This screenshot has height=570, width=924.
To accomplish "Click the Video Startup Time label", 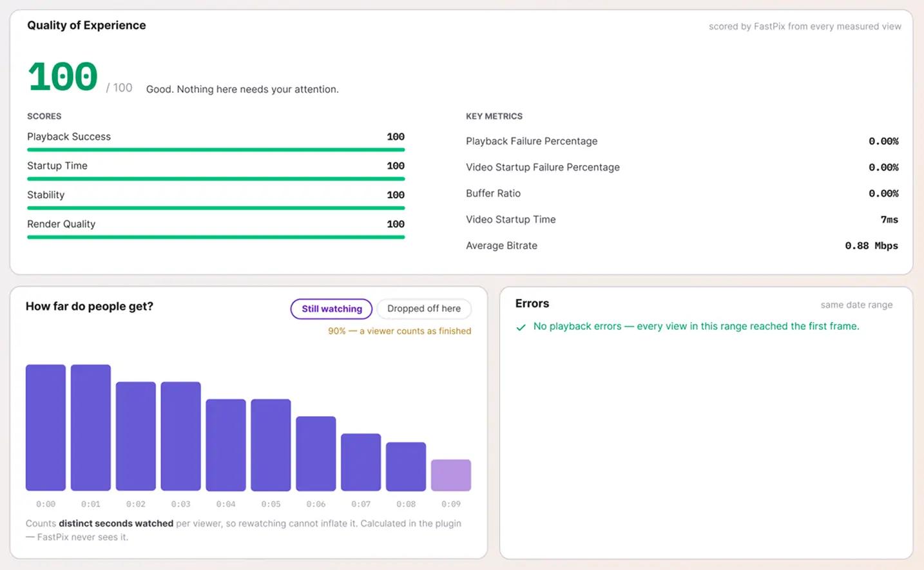I will pyautogui.click(x=510, y=220).
